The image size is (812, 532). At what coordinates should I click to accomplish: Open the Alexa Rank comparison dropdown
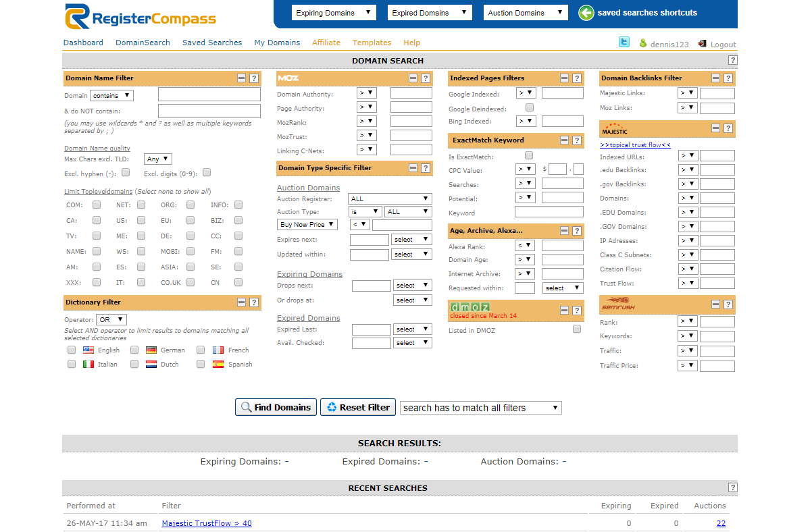tap(525, 245)
